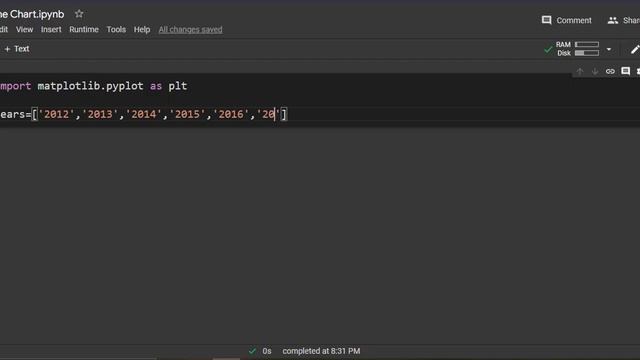Image resolution: width=640 pixels, height=360 pixels.
Task: Open the Comment panel
Action: 567,20
